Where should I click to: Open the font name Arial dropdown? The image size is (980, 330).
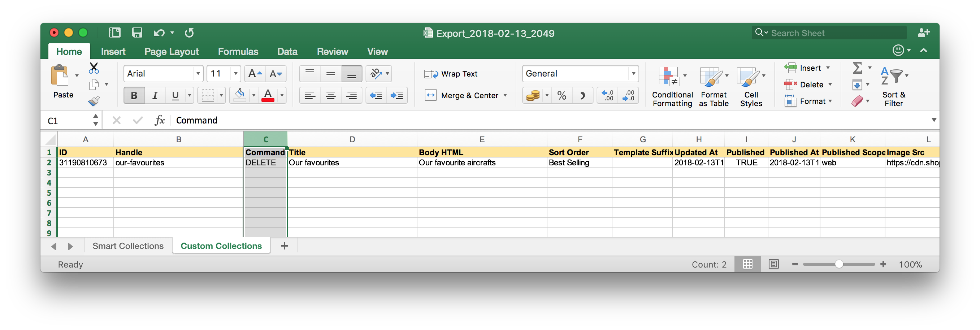198,74
